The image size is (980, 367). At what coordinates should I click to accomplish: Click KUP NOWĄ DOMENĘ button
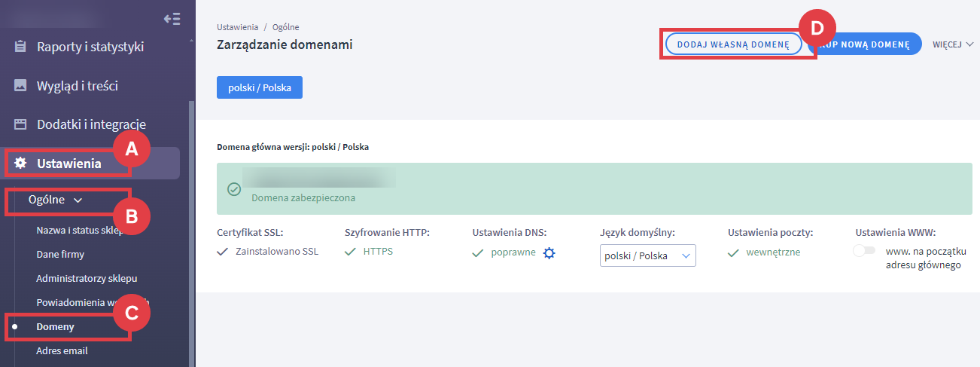865,44
